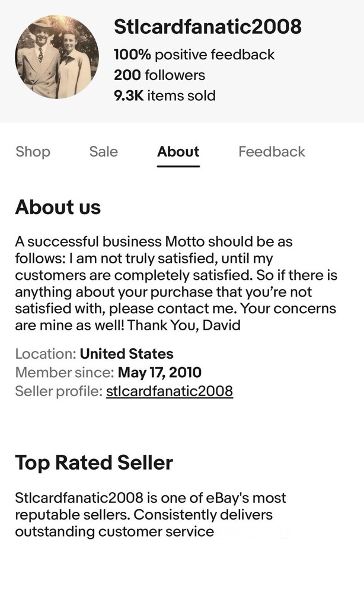Click the "Seller profile:" label
The image size is (364, 593).
coord(58,391)
